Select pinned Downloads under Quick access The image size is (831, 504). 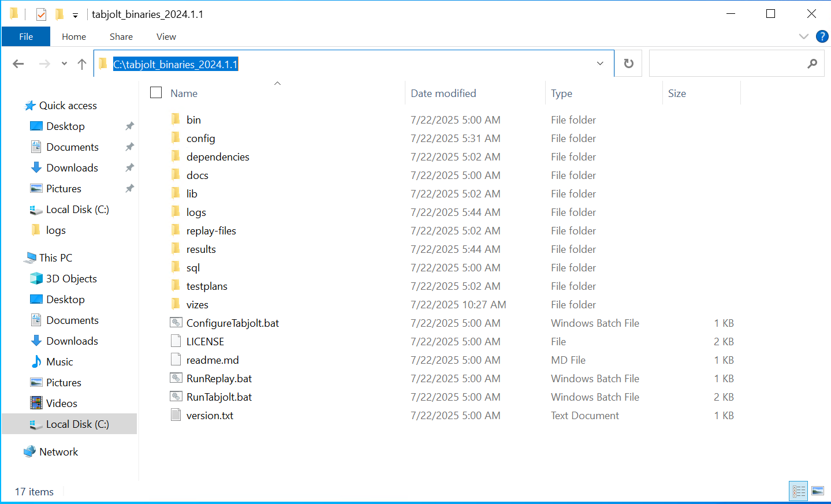click(72, 168)
